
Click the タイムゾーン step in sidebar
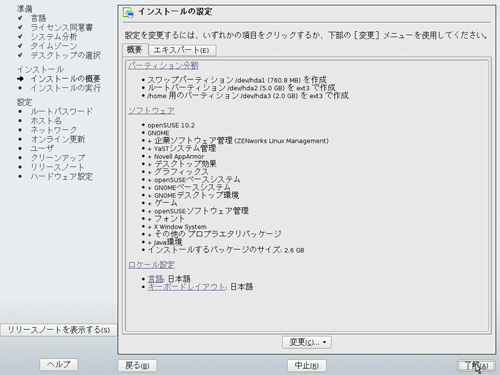coord(54,46)
